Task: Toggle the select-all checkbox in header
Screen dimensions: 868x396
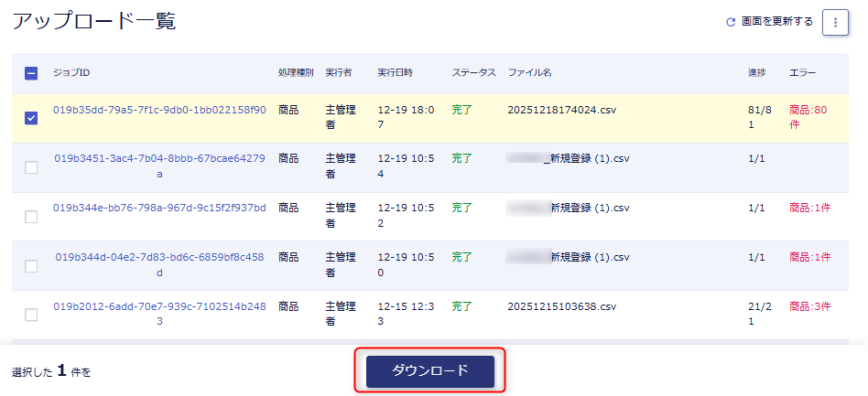Action: click(x=31, y=74)
